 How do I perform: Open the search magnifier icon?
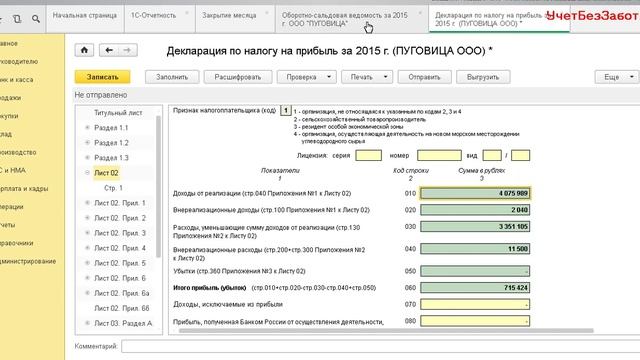36,19
